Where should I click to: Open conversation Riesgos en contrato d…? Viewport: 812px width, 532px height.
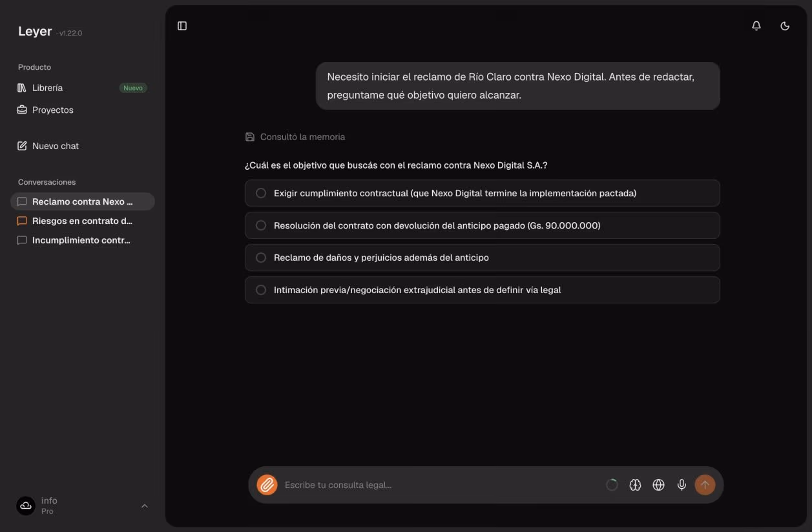tap(83, 221)
